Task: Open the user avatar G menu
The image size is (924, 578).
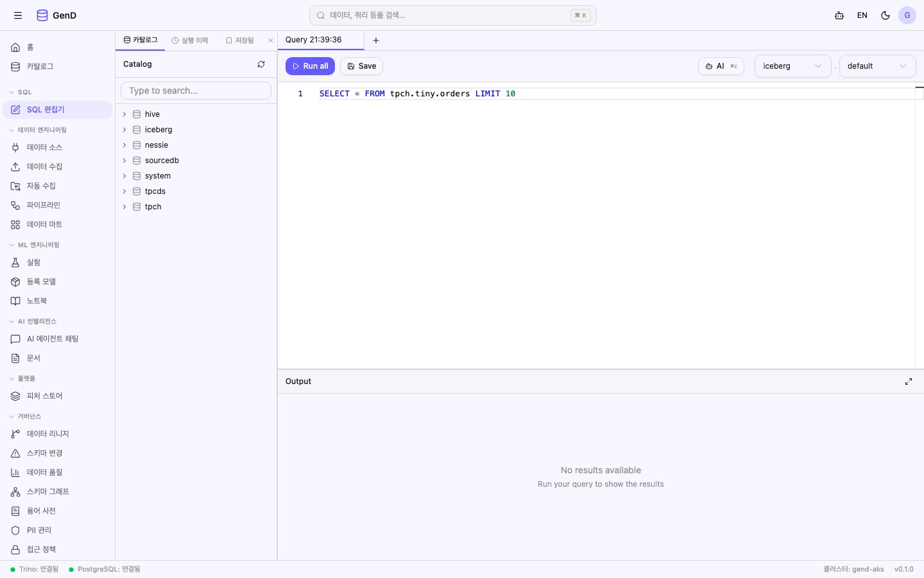Action: coord(907,15)
